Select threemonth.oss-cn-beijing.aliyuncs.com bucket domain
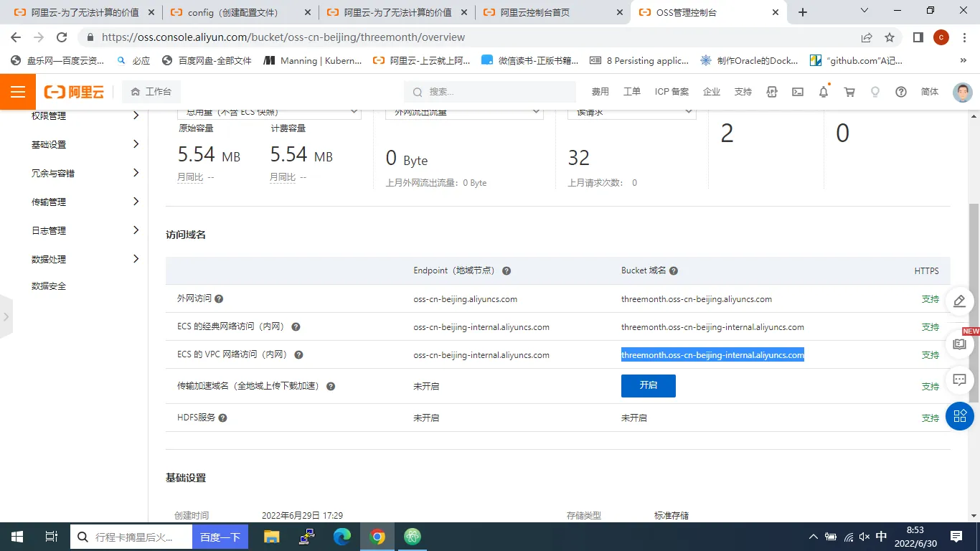The image size is (980, 551). click(x=697, y=299)
